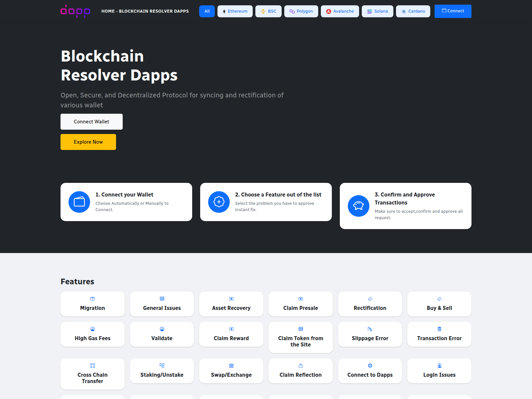Click the blue Connect button in header
This screenshot has height=399, width=532.
click(x=453, y=11)
